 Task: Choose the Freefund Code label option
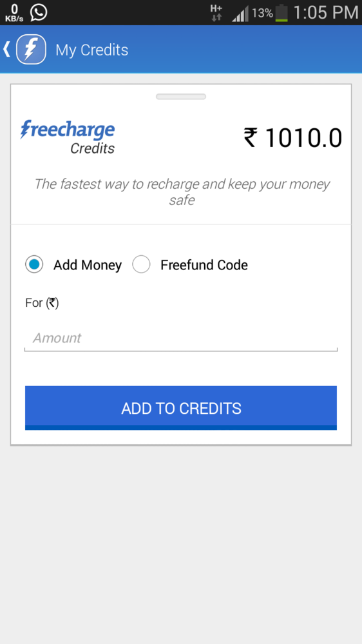204,265
